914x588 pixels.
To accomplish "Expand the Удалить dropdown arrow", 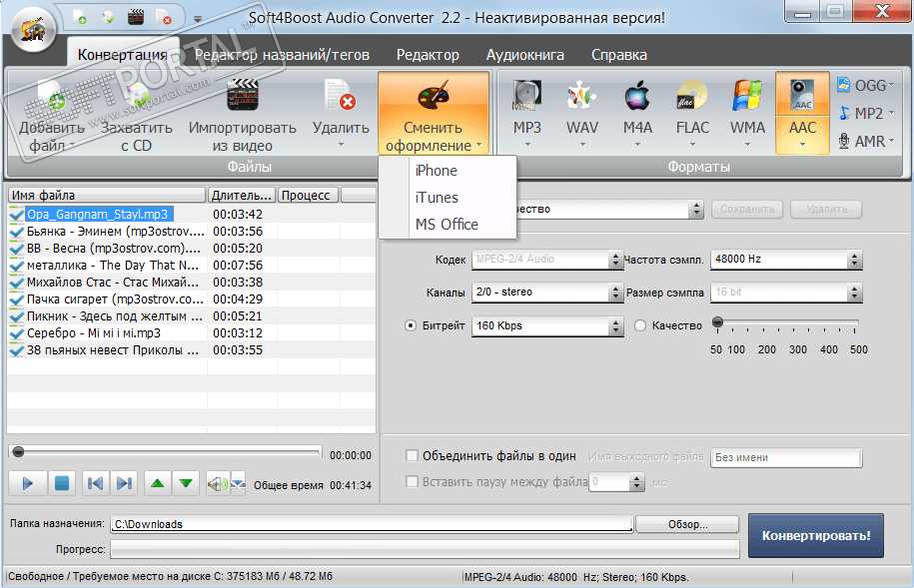I will [341, 145].
